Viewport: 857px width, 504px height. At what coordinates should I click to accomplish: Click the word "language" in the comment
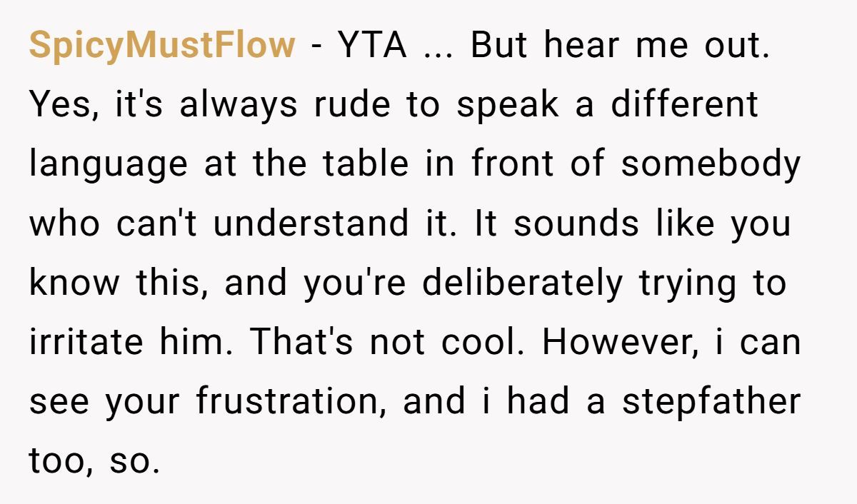click(109, 165)
